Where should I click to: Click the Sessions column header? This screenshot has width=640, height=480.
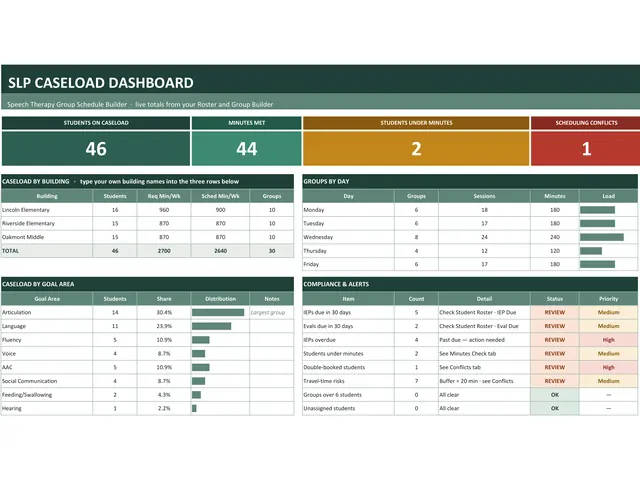[x=484, y=196]
